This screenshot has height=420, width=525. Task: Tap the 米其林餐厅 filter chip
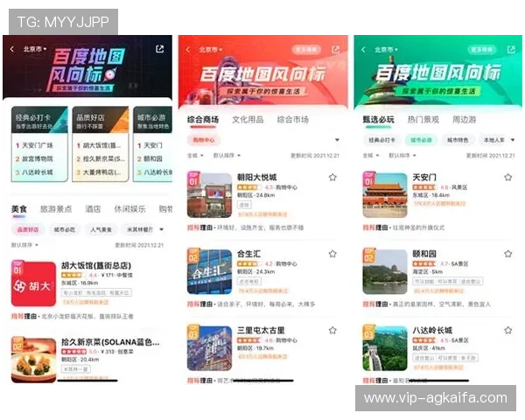(x=140, y=230)
